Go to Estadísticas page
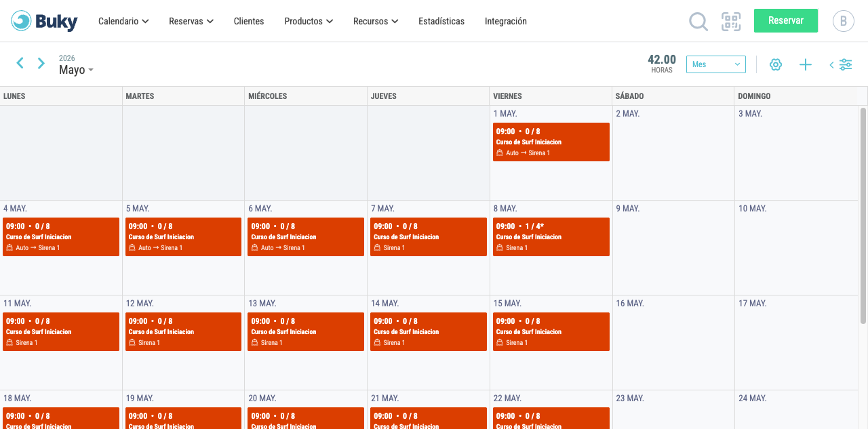Screen dimensions: 868x429 click(x=441, y=21)
